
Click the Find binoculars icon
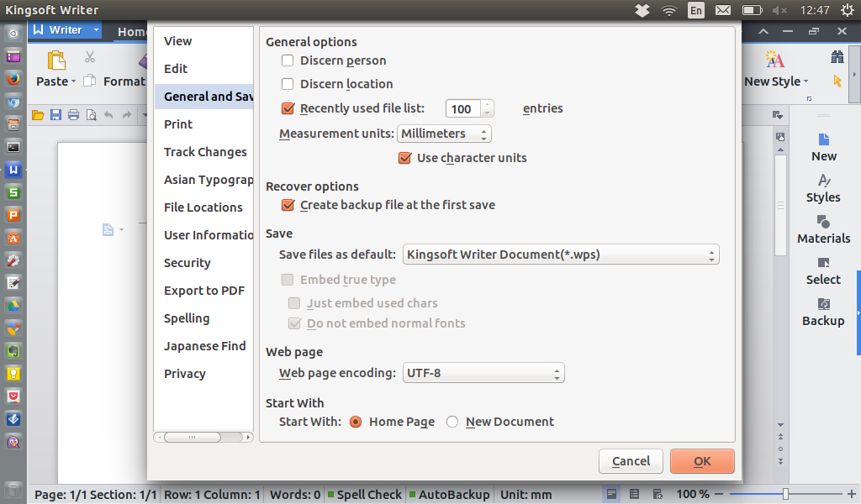pyautogui.click(x=837, y=57)
